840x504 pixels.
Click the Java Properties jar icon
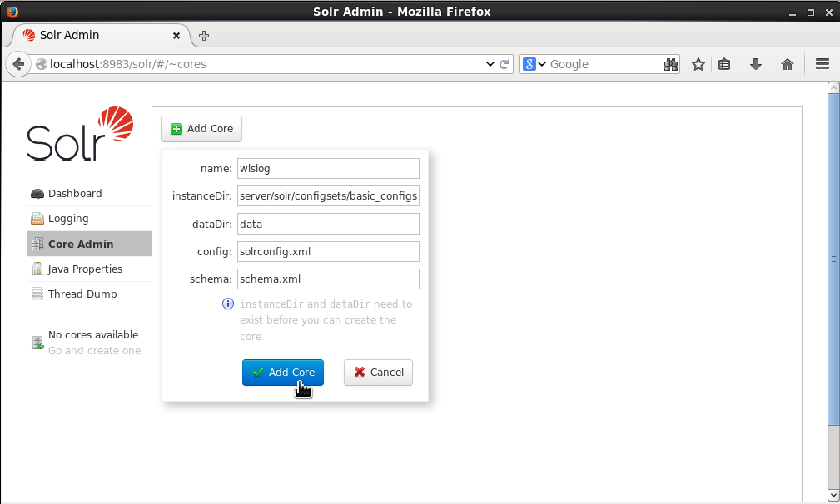[x=37, y=269]
